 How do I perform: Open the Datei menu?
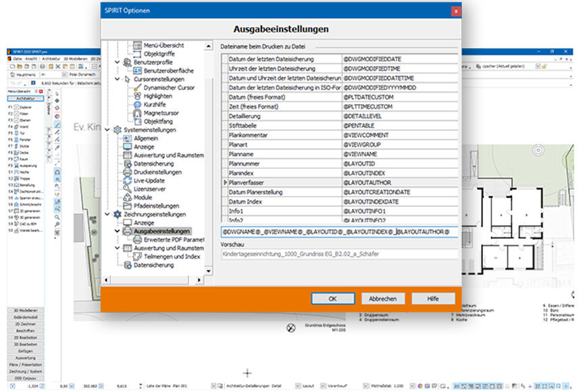point(18,59)
